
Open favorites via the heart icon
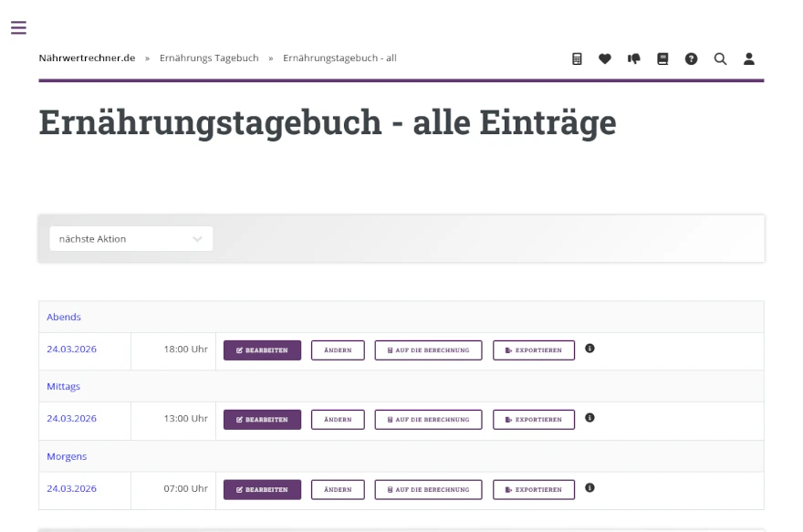tap(604, 58)
